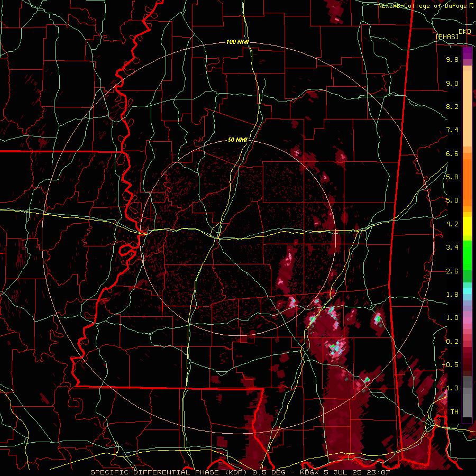476x476 pixels.
Task: Click the 2.6 scale value
Action: 452,271
